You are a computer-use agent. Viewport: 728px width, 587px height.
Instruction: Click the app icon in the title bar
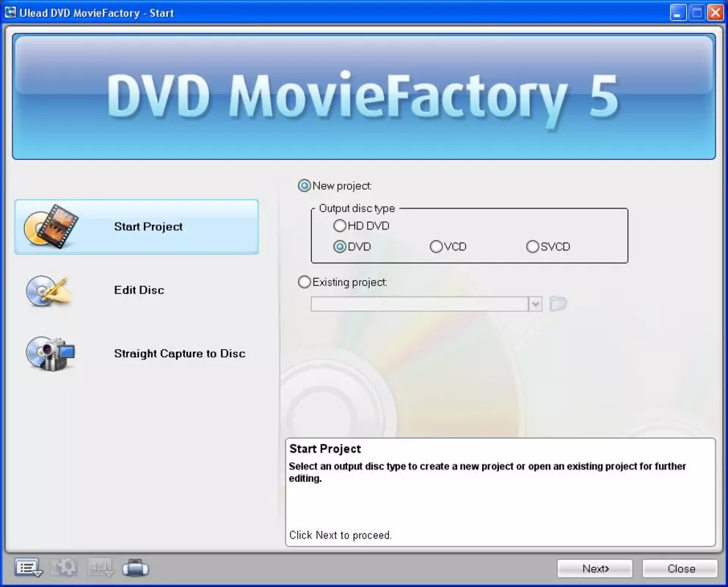click(10, 12)
